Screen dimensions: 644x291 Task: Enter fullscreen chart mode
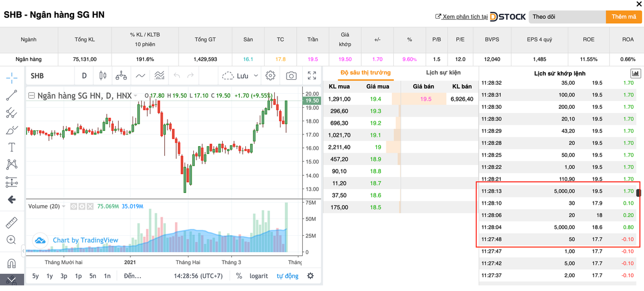pyautogui.click(x=312, y=76)
